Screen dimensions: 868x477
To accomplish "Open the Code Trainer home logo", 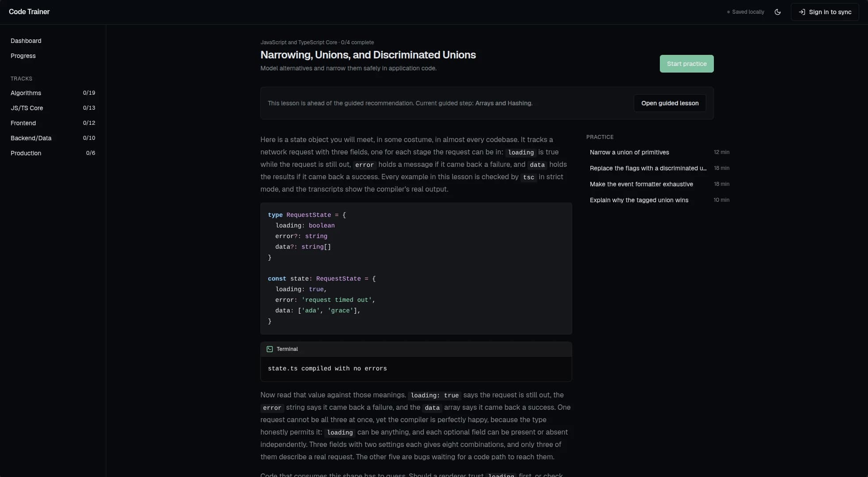I will tap(29, 12).
